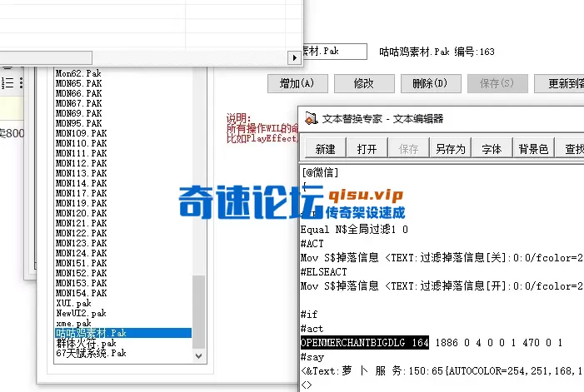This screenshot has width=584, height=392.
Task: Click the file list scroll-down arrow
Action: click(198, 356)
